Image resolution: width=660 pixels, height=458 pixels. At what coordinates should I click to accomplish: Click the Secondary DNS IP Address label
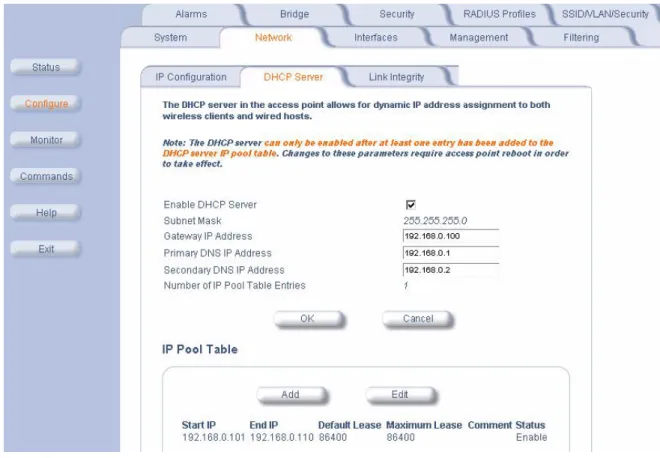224,270
